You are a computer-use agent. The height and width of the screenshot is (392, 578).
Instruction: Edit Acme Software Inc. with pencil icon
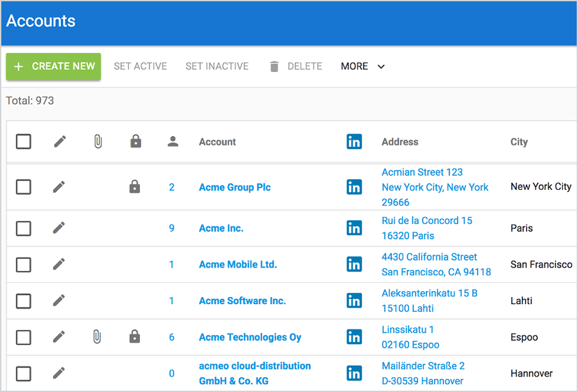click(59, 301)
